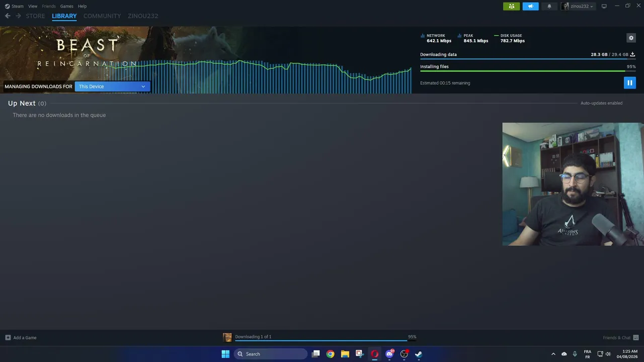Switch to Opera from the taskbar

tap(374, 354)
